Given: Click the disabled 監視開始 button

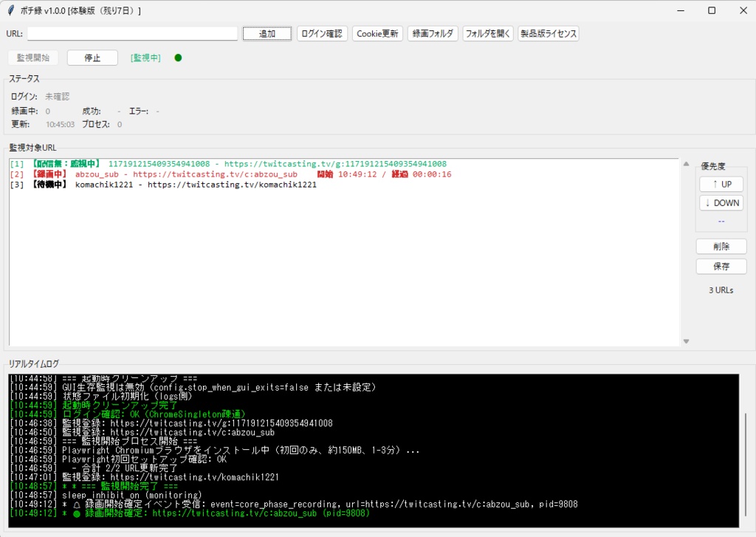Looking at the screenshot, I should click(33, 58).
